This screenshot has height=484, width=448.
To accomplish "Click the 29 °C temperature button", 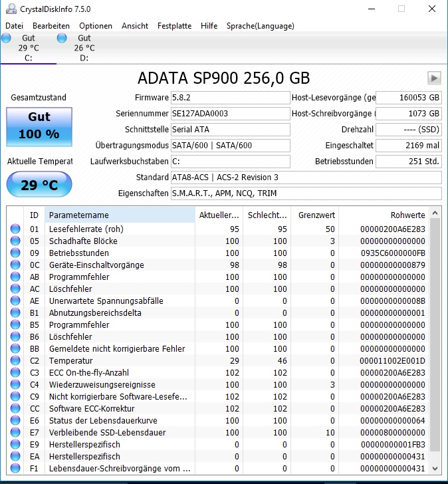I will (39, 185).
